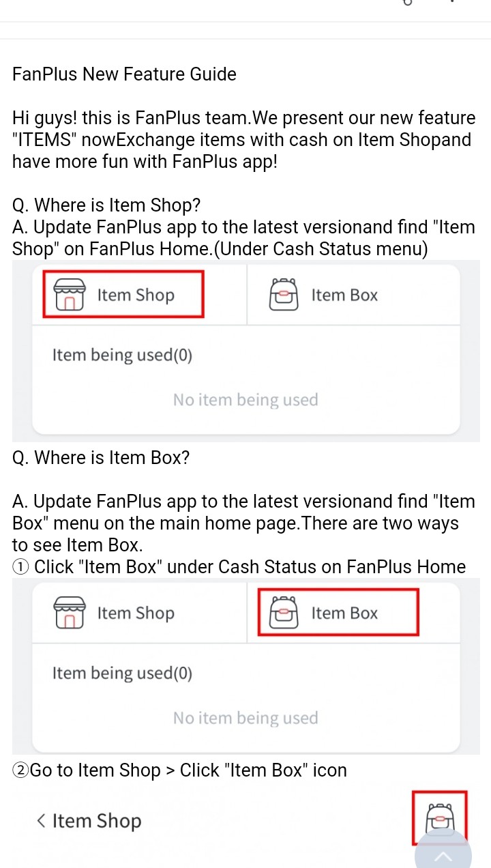Image resolution: width=491 pixels, height=868 pixels.
Task: Click the red-boxed backpack icon in the second screenshot
Action: click(284, 613)
